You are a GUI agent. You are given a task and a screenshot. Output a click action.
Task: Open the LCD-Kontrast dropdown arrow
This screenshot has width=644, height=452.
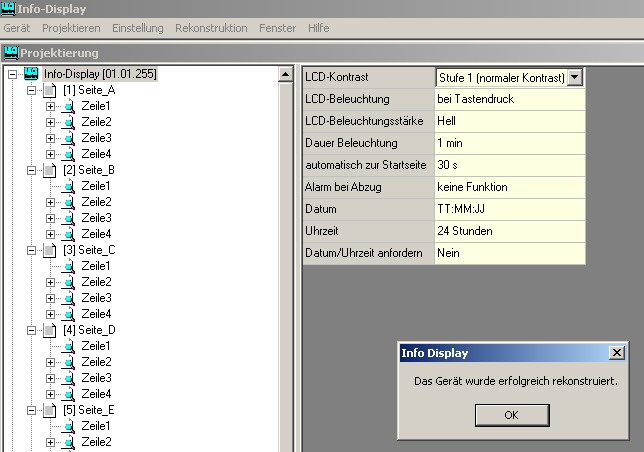575,77
